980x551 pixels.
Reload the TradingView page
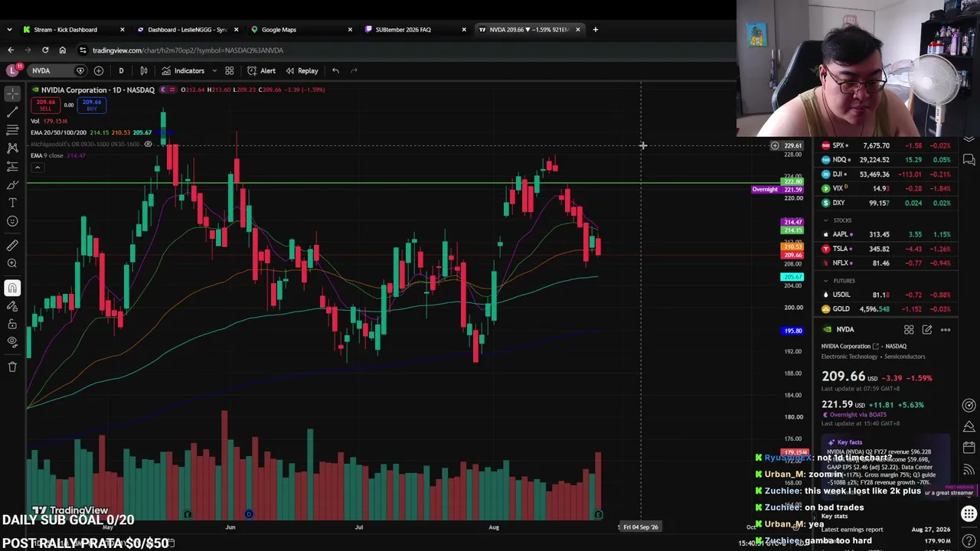(x=45, y=50)
